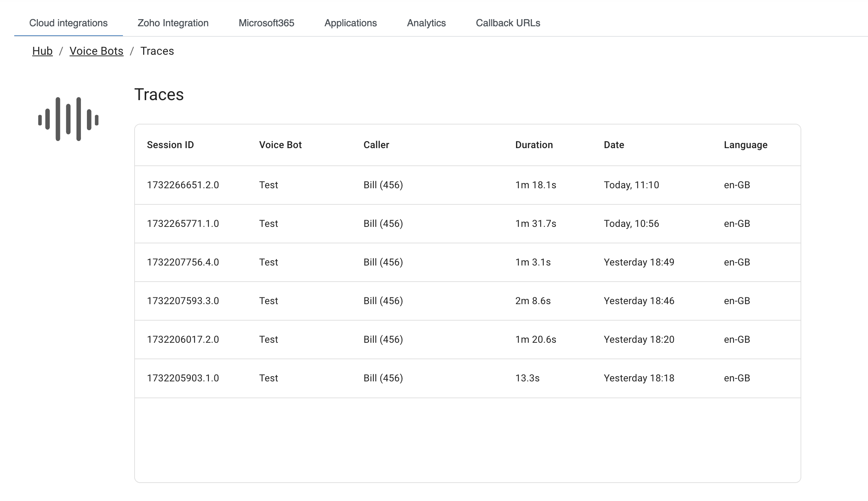
Task: Select the Analytics tab
Action: pyautogui.click(x=426, y=23)
